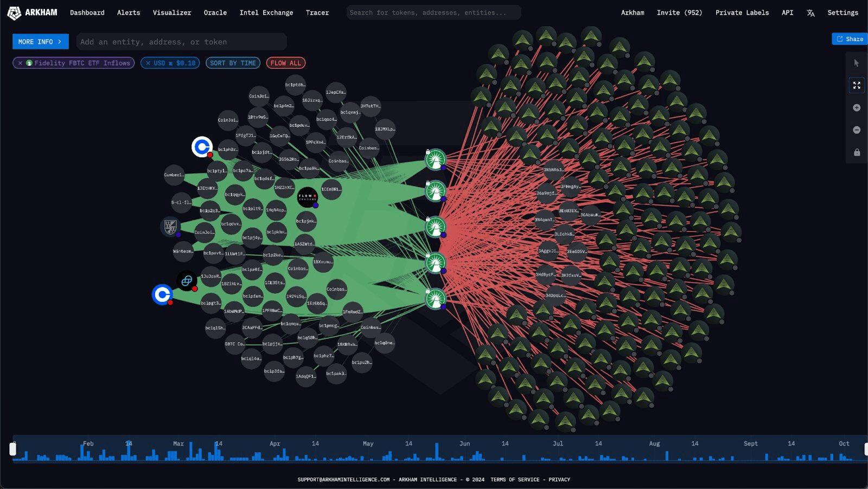Select the 3FHegAy node

(x=570, y=187)
